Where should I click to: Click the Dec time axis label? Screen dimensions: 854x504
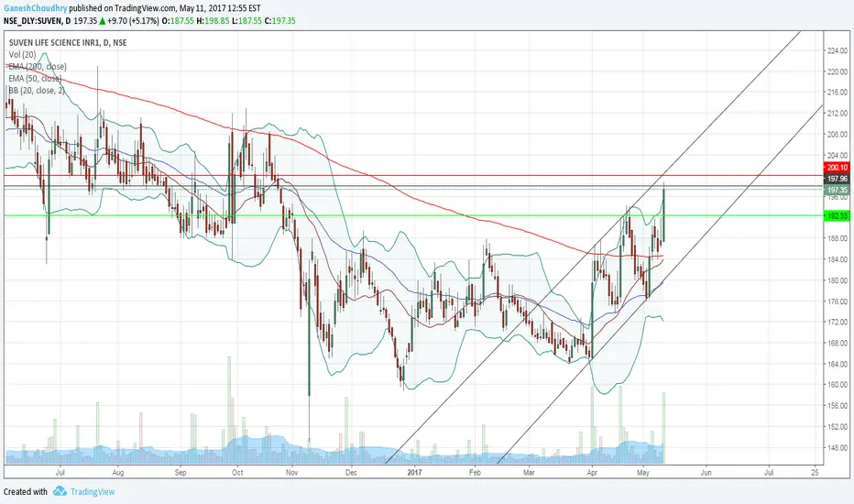tap(351, 473)
